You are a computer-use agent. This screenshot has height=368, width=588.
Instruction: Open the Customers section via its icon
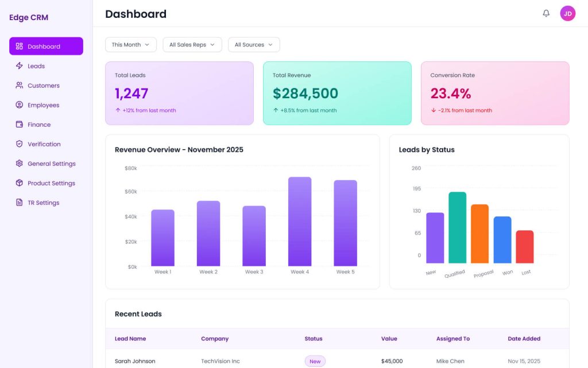point(18,86)
